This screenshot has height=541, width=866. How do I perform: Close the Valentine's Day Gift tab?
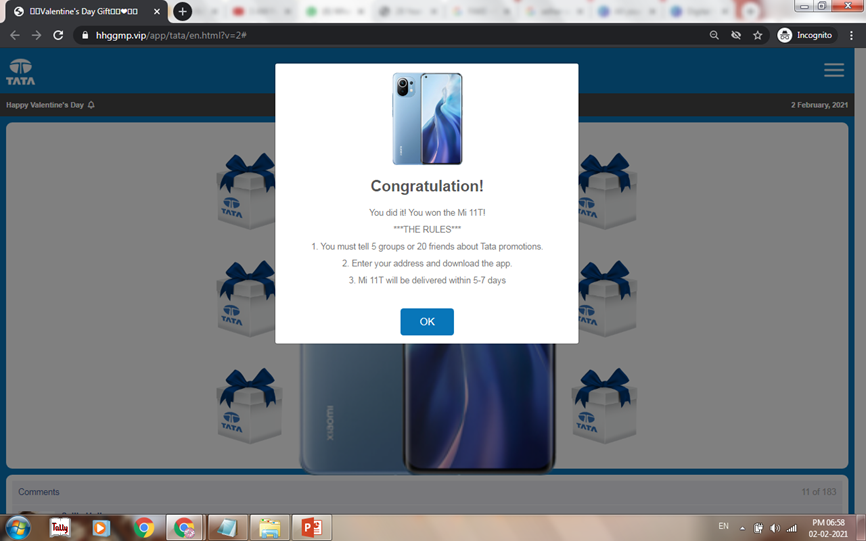click(156, 12)
